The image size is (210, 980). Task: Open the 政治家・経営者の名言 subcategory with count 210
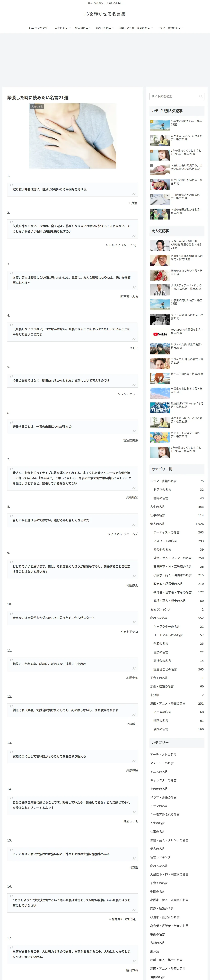click(x=178, y=584)
